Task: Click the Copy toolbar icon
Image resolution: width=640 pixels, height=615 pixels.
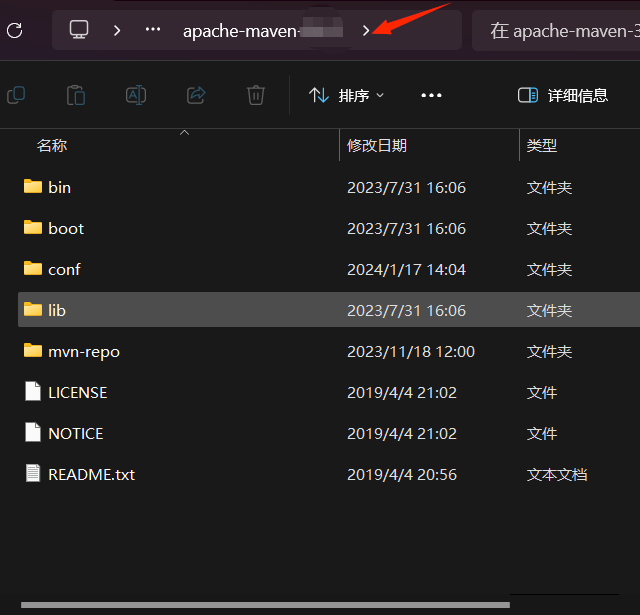Action: pyautogui.click(x=16, y=95)
